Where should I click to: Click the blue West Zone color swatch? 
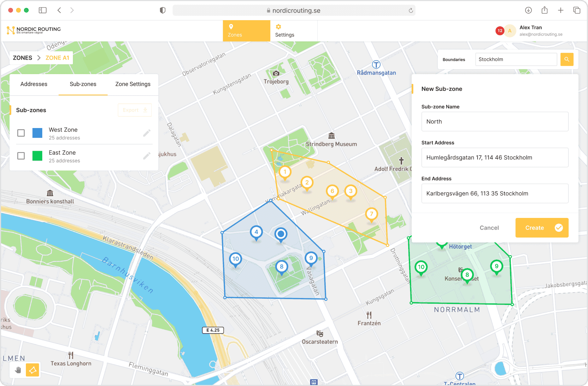click(38, 133)
